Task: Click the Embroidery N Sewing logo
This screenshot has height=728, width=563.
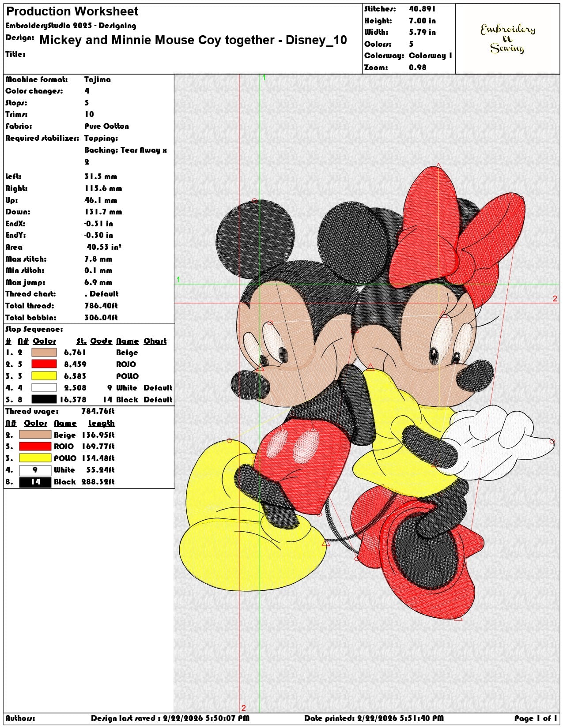Action: [508, 39]
